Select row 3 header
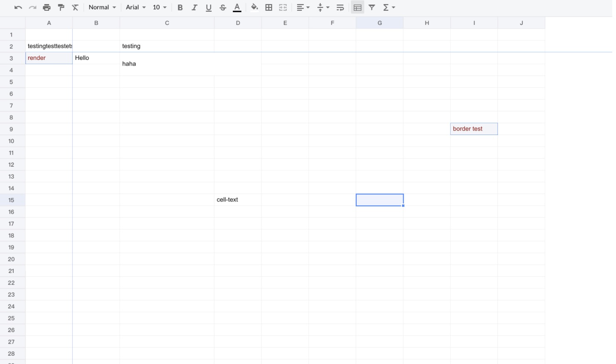616x364 pixels. click(12, 58)
